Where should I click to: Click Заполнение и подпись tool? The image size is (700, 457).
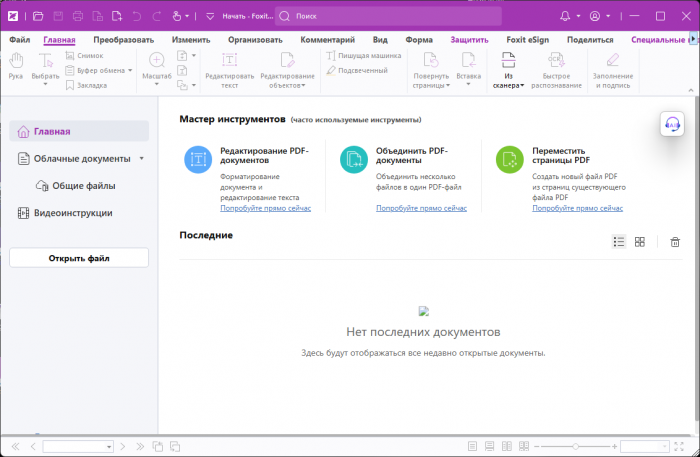(613, 62)
